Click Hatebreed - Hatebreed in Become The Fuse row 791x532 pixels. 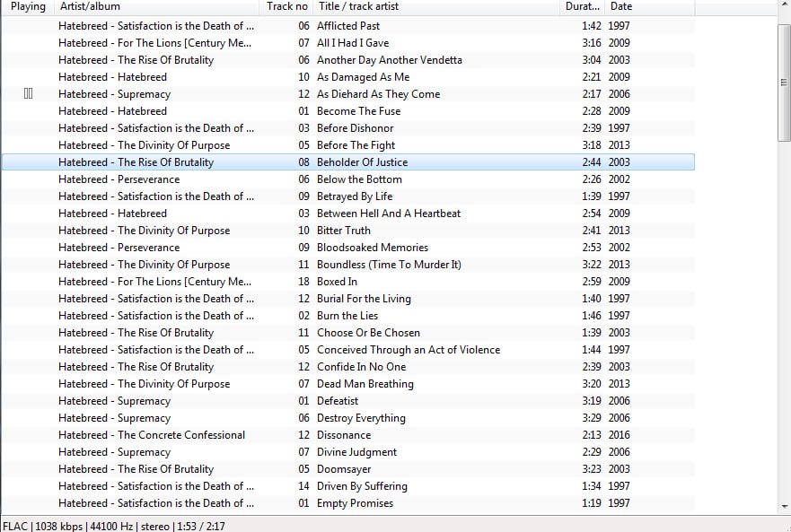(112, 111)
